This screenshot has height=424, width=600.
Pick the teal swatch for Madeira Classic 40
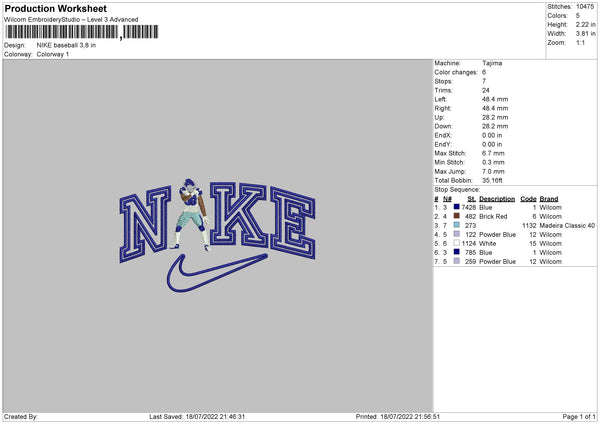click(457, 225)
